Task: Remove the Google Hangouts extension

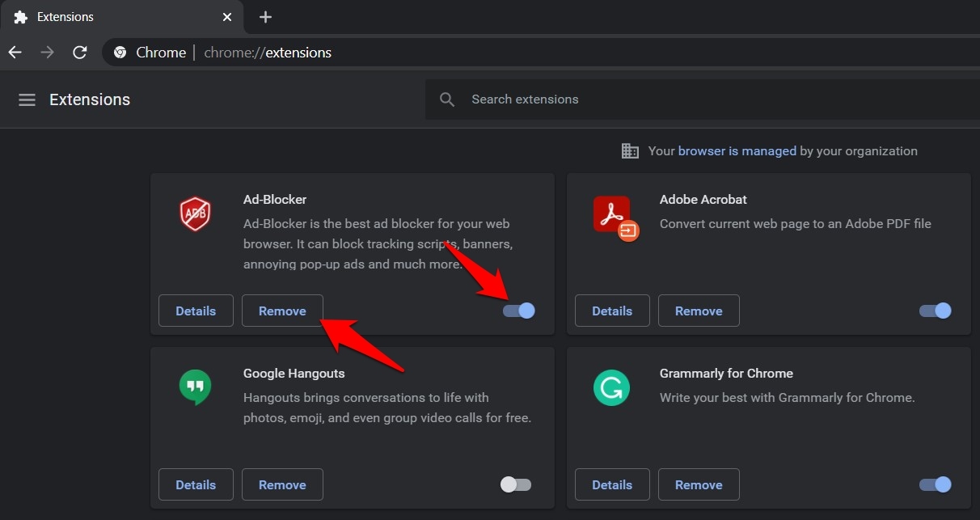Action: (282, 484)
